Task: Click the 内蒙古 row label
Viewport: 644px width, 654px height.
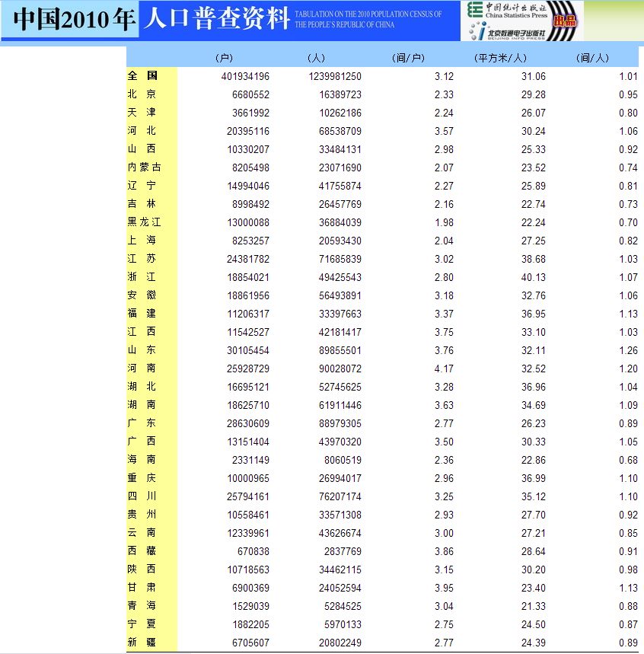Action: 145,167
